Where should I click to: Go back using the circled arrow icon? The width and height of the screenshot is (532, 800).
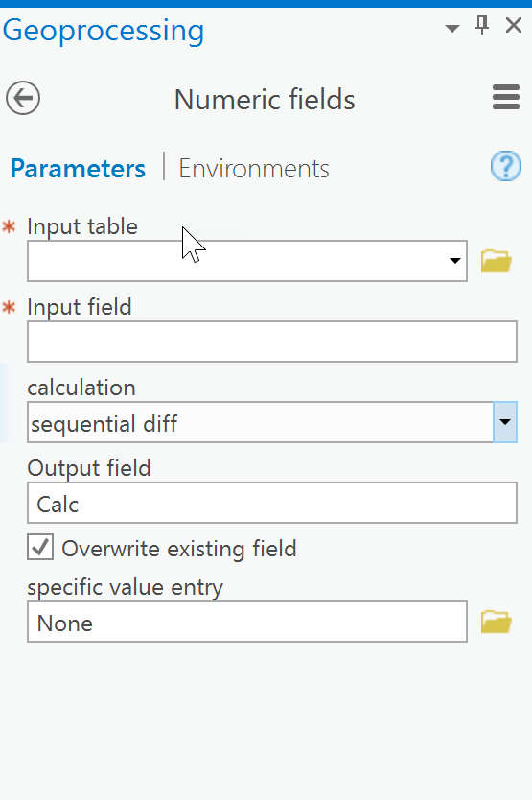tap(23, 98)
